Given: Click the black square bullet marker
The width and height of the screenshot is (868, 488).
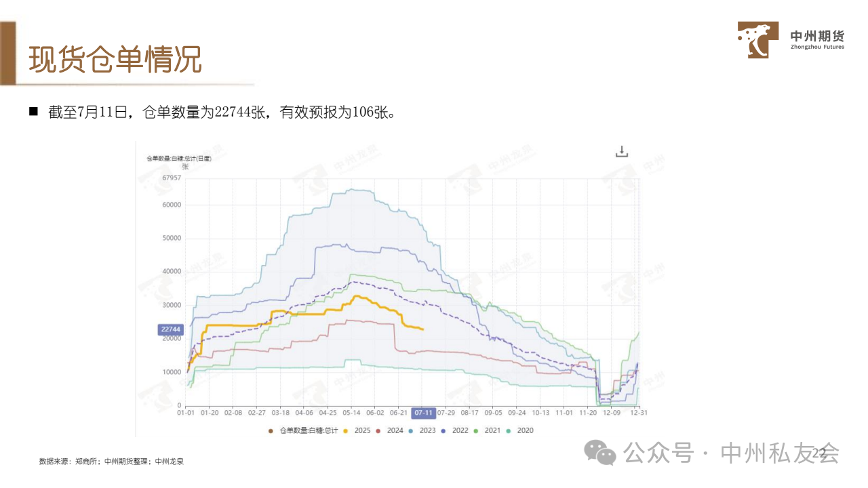Looking at the screenshot, I should pos(33,111).
